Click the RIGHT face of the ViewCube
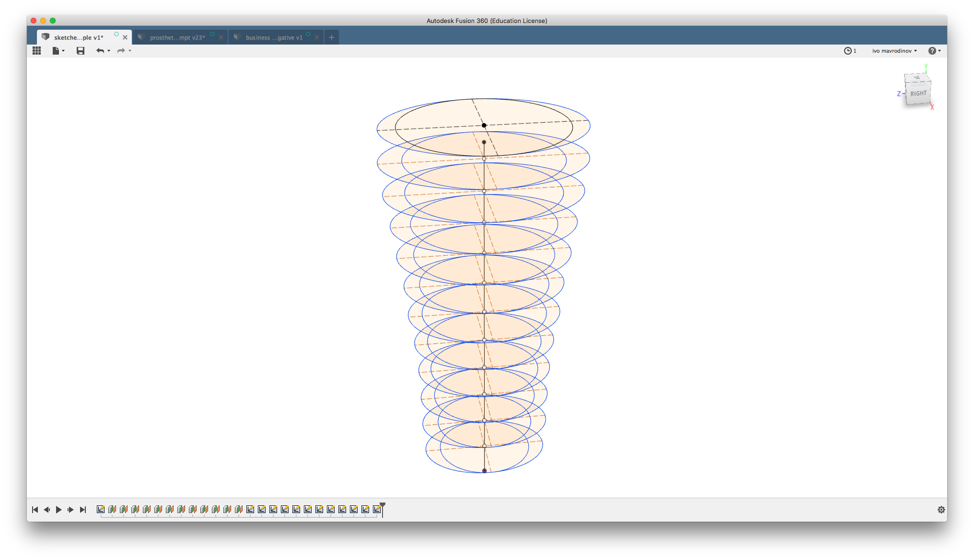974x560 pixels. (x=918, y=94)
